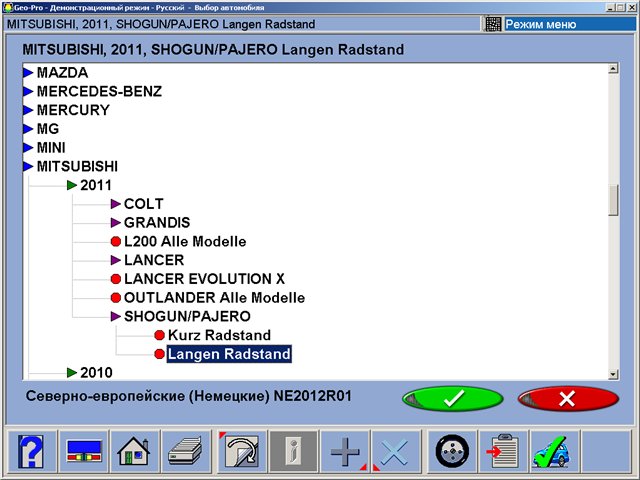
Task: Click the red dot beside Langen Radstand
Action: pos(160,354)
